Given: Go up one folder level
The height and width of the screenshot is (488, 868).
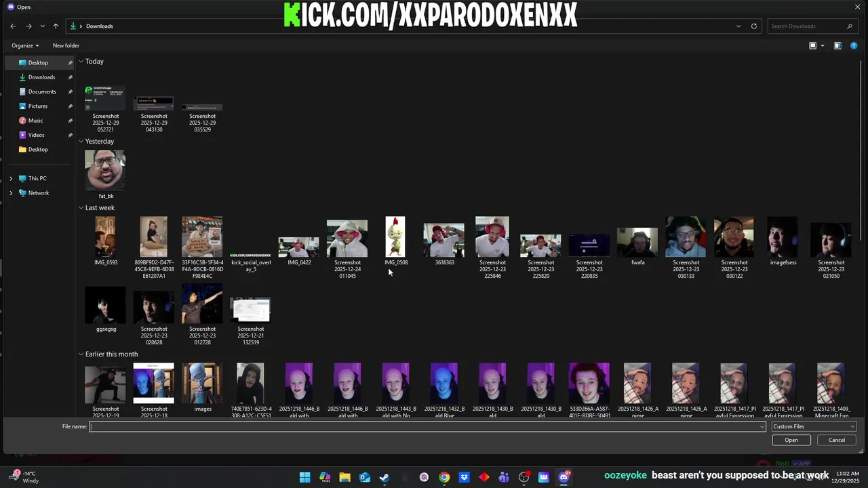Looking at the screenshot, I should pyautogui.click(x=56, y=26).
